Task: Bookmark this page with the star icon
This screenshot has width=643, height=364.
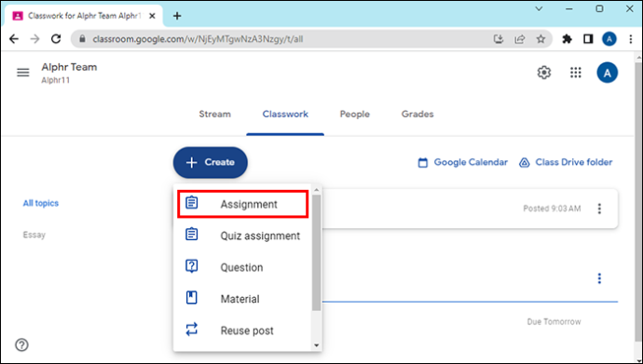Action: [x=540, y=39]
